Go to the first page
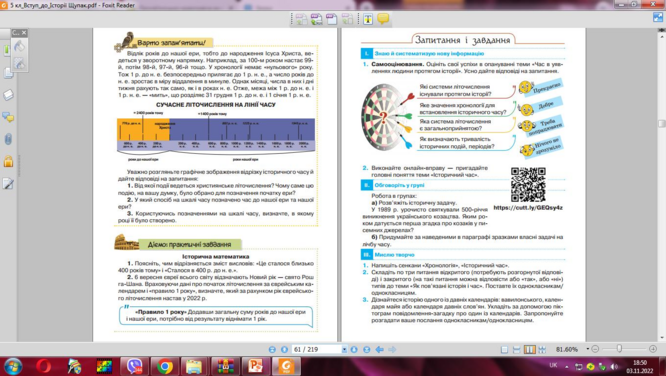666x376 pixels. pyautogui.click(x=272, y=349)
